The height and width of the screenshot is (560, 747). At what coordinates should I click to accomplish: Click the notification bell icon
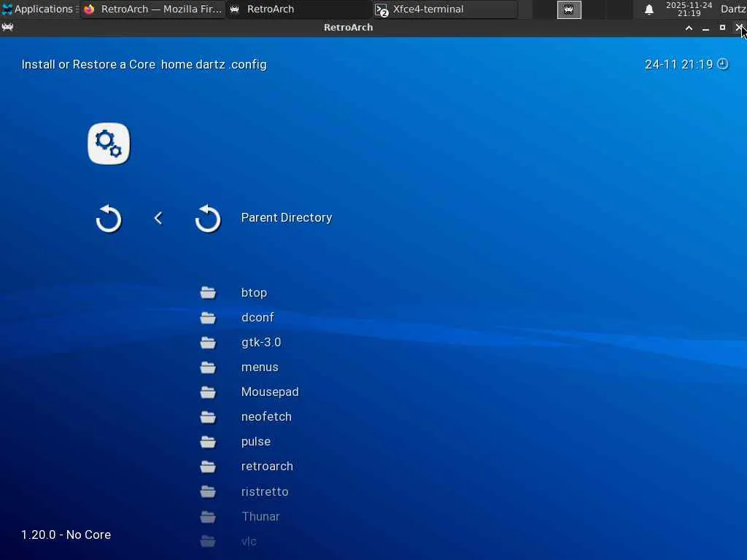649,9
